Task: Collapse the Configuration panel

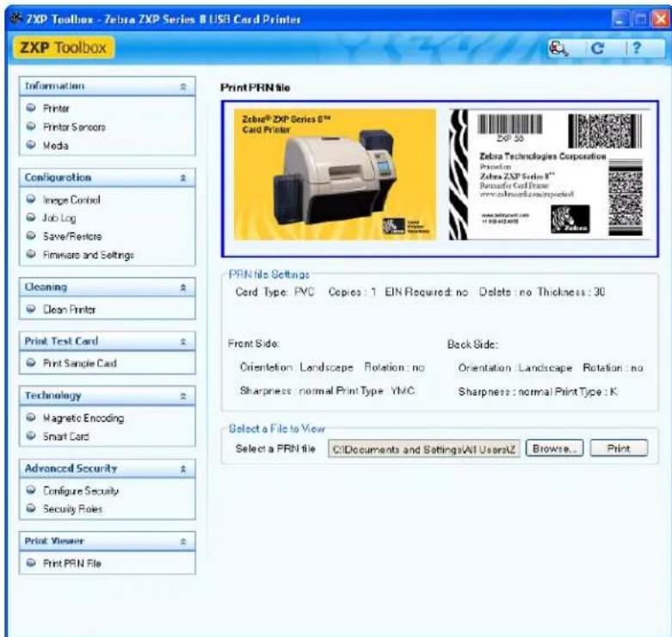Action: (x=183, y=178)
